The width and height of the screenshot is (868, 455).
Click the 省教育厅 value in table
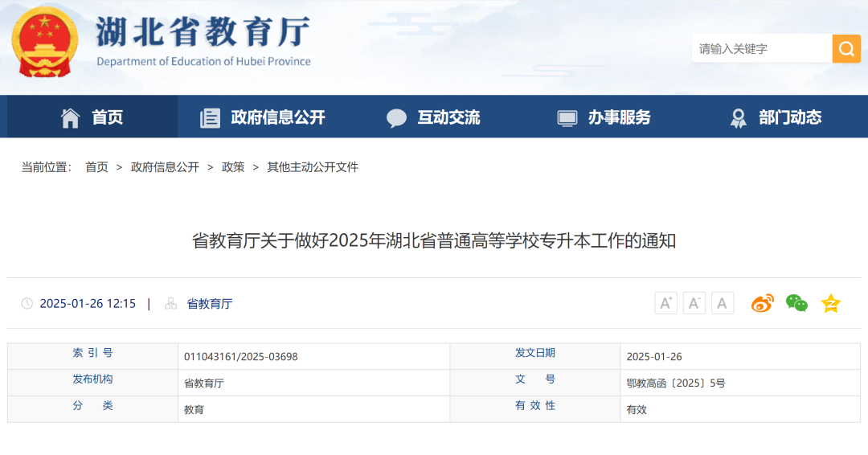203,383
